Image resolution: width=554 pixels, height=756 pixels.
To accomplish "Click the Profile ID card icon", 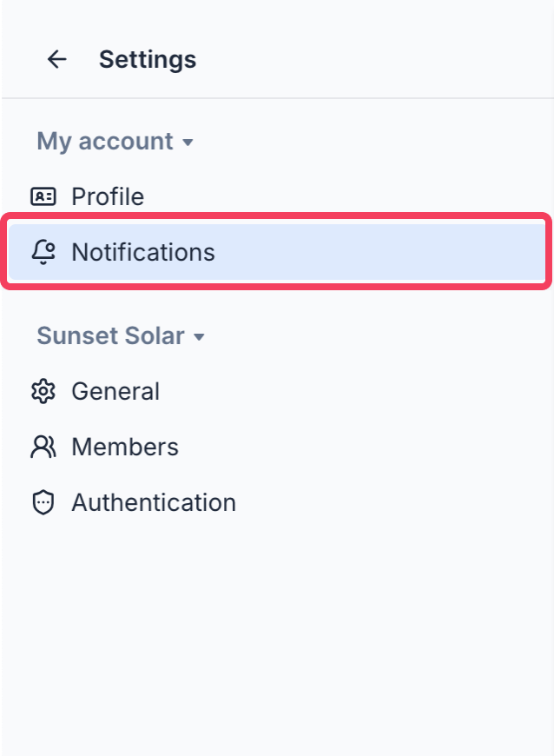I will coord(43,196).
